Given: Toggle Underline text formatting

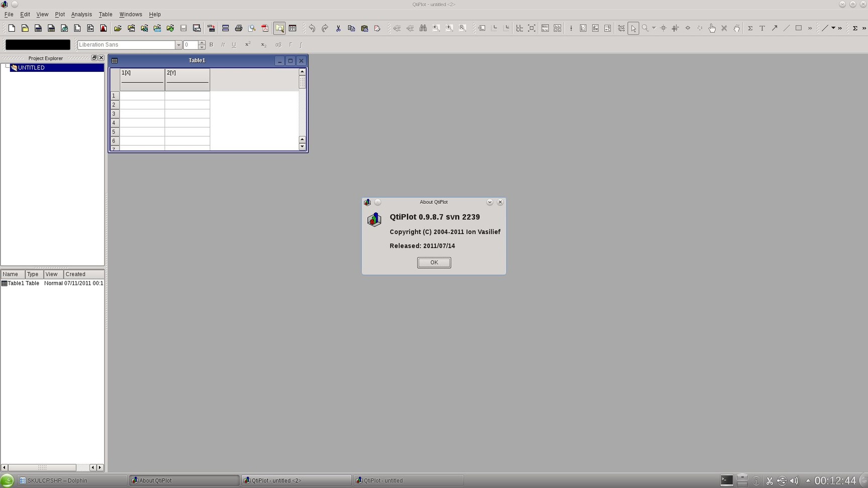Looking at the screenshot, I should coord(234,45).
